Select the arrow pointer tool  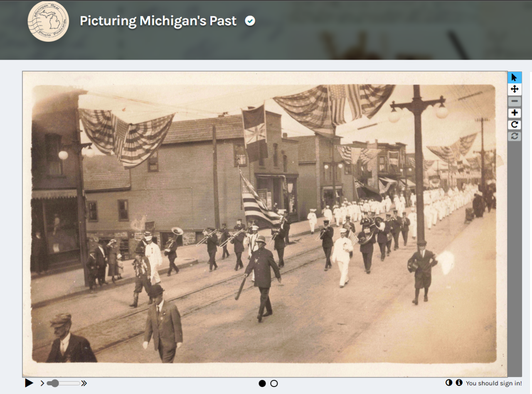point(515,77)
